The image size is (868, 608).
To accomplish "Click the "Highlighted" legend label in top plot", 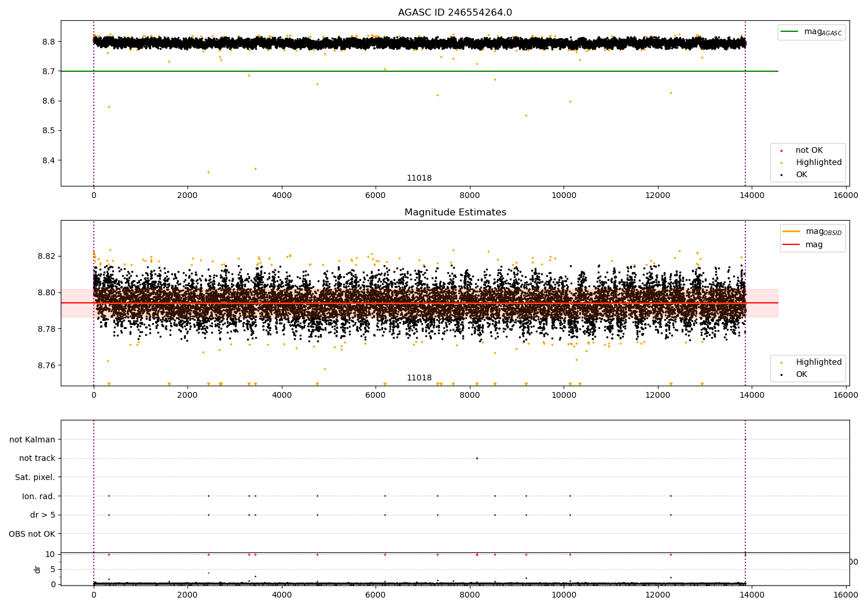I will pyautogui.click(x=818, y=163).
